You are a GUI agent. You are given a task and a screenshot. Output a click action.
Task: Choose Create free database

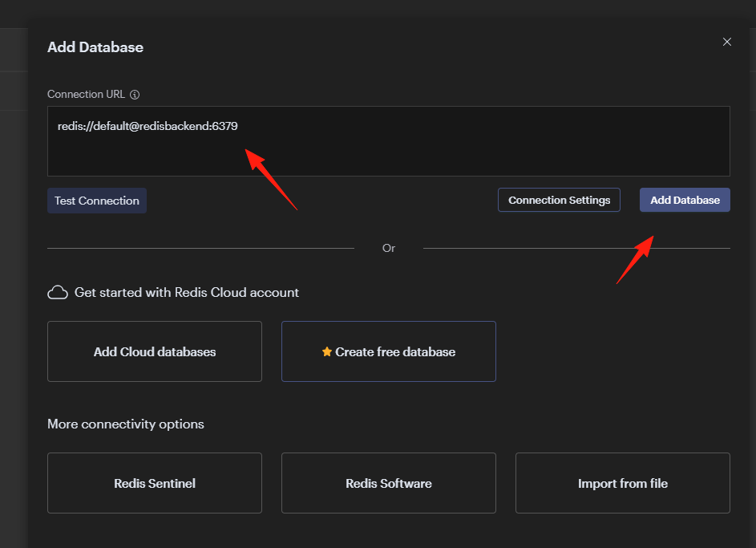[389, 351]
